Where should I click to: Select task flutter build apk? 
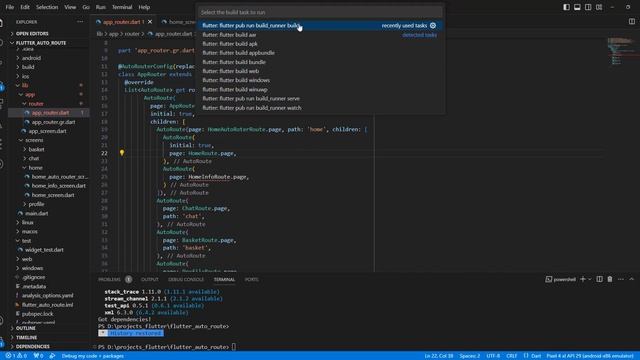click(320, 44)
